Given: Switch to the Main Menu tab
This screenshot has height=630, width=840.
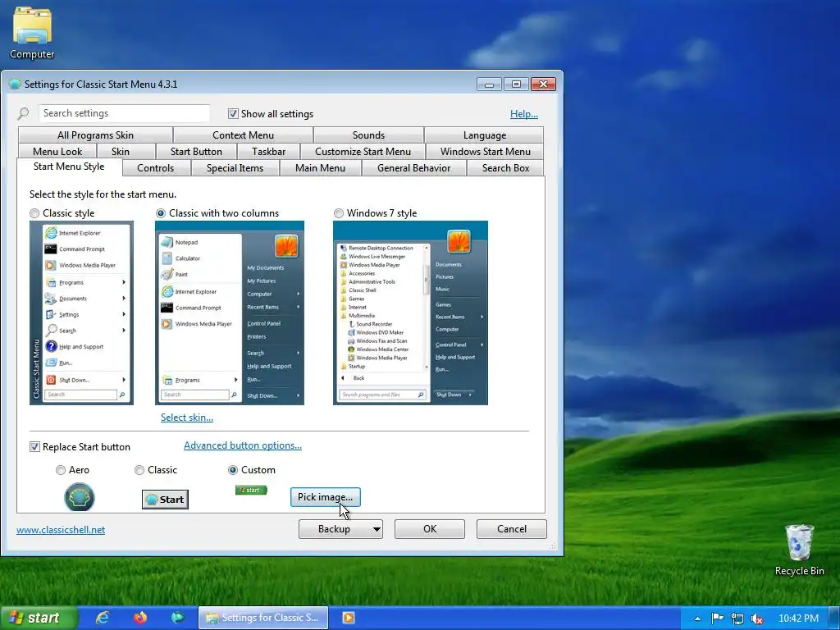Looking at the screenshot, I should (320, 167).
